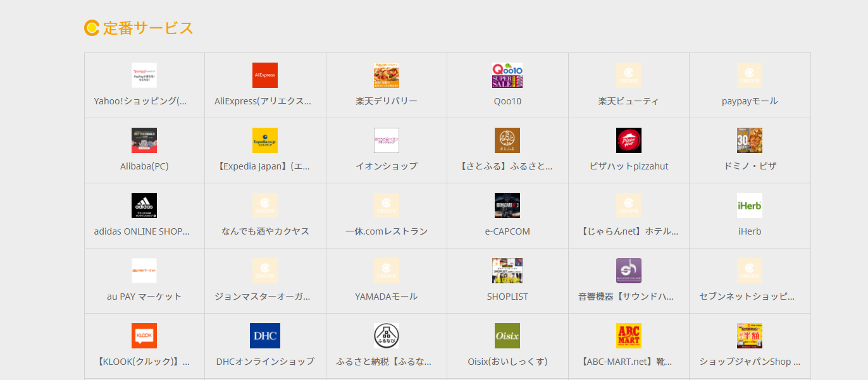Open the ショップジャパン half-price thumbnail
Image resolution: width=868 pixels, height=380 pixels.
[750, 336]
